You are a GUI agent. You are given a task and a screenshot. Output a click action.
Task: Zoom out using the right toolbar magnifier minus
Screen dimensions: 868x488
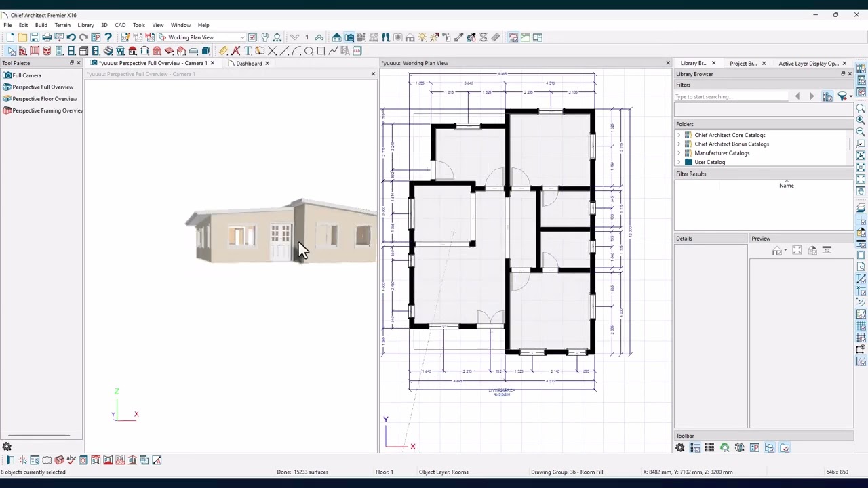coord(861,131)
